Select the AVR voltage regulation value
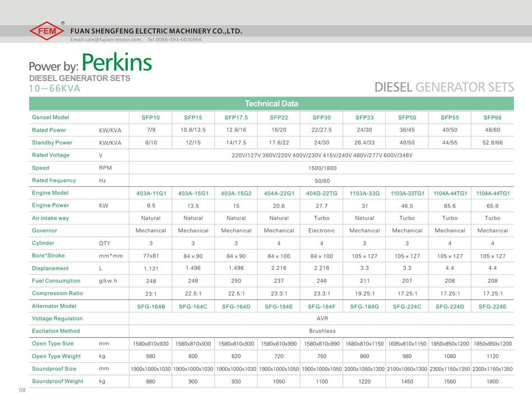The width and height of the screenshot is (532, 407). (x=323, y=319)
